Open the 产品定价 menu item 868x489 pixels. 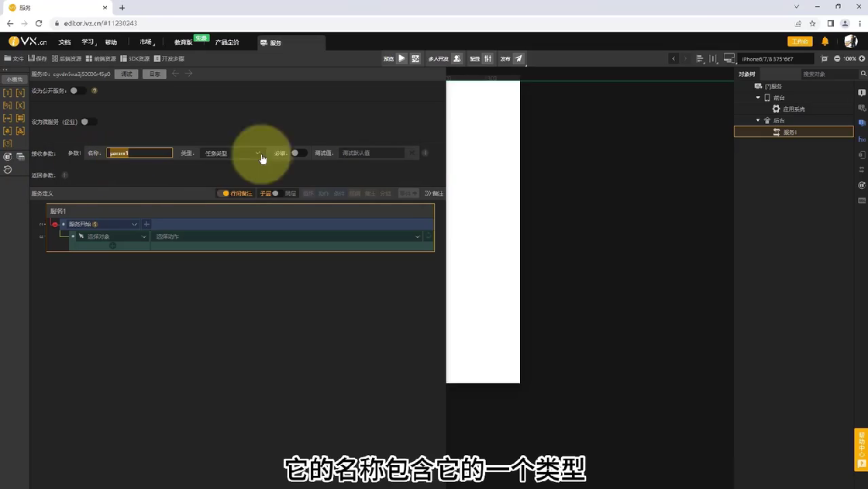coord(227,42)
